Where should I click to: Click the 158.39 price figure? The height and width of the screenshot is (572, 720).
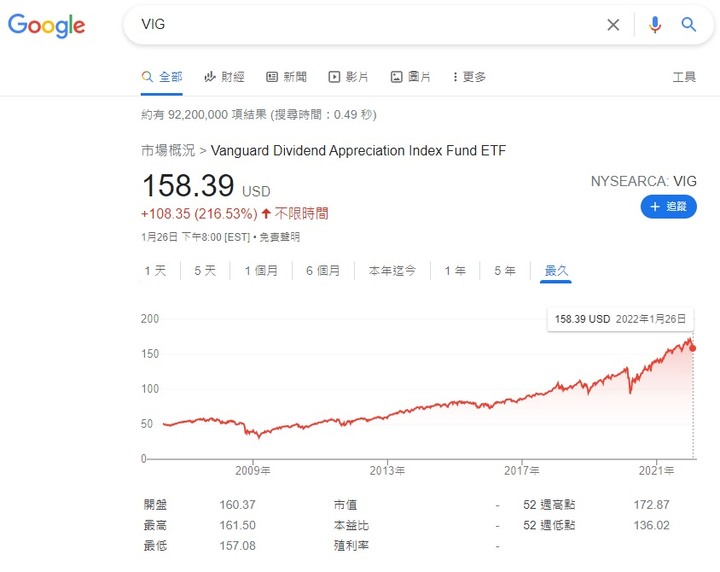(x=188, y=185)
